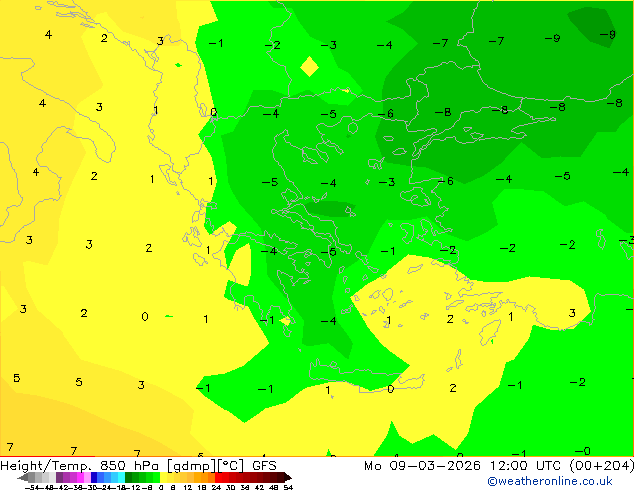634x490 pixels.
Task: Click the legend label -54
Action: pyautogui.click(x=32, y=487)
